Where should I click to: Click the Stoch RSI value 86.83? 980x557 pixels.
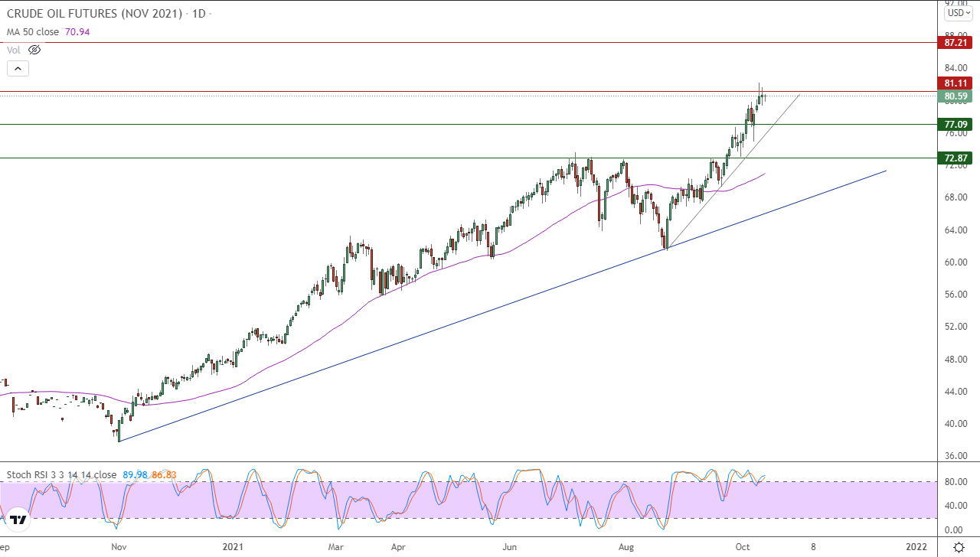click(163, 474)
